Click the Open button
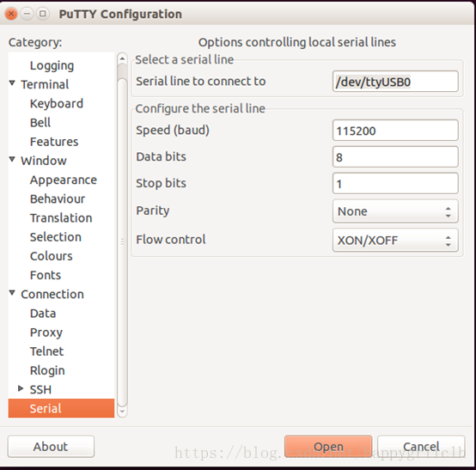Image resolution: width=476 pixels, height=470 pixels. (x=328, y=446)
